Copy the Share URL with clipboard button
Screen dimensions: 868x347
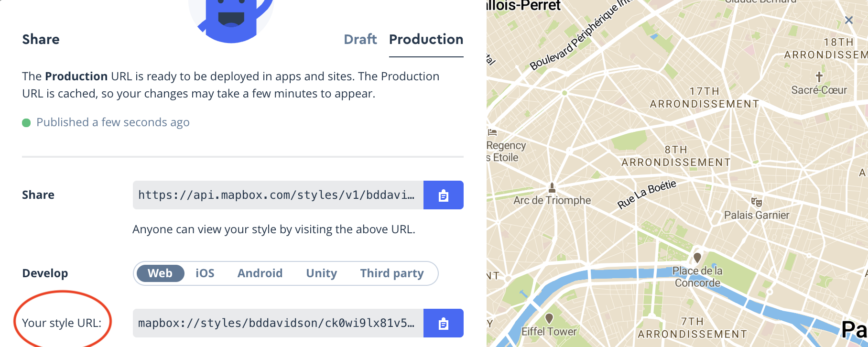[444, 195]
